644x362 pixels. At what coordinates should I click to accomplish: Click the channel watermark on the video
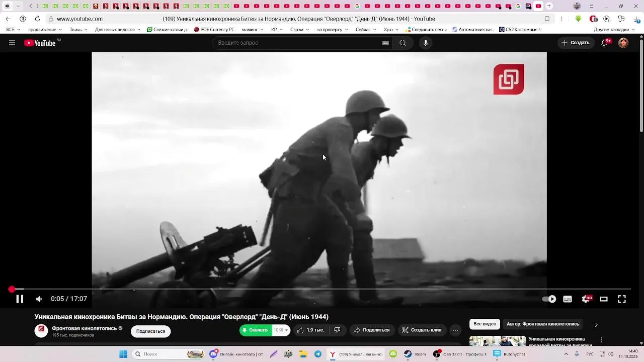click(x=509, y=79)
